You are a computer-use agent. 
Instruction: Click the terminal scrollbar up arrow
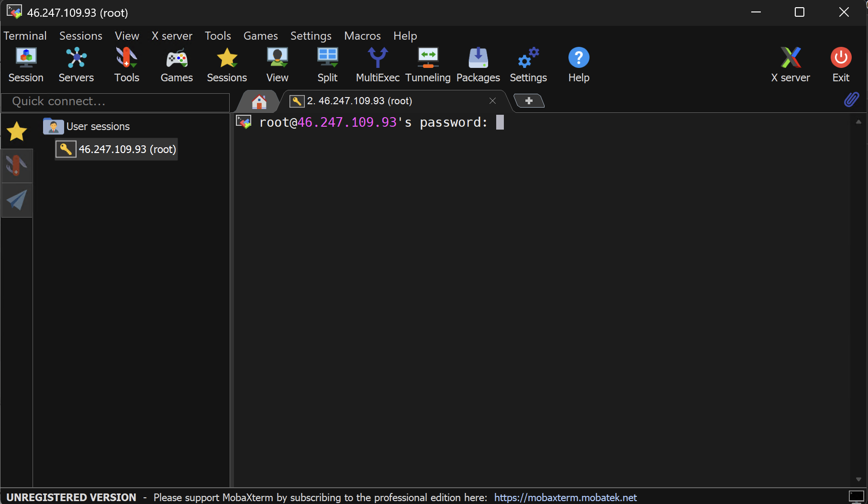pos(858,122)
